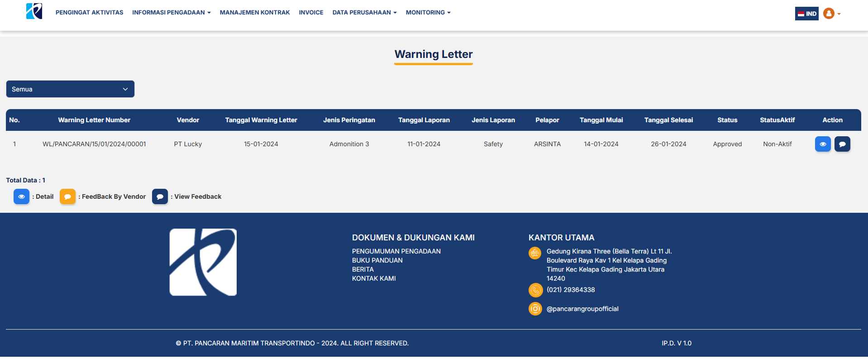Click the phone icon in footer
Image resolution: width=868 pixels, height=359 pixels.
(535, 290)
